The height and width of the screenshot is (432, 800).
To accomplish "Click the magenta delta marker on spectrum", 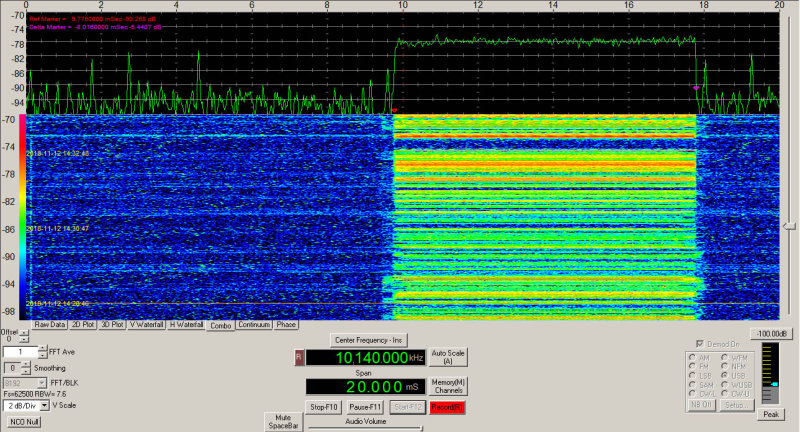I will [x=696, y=88].
